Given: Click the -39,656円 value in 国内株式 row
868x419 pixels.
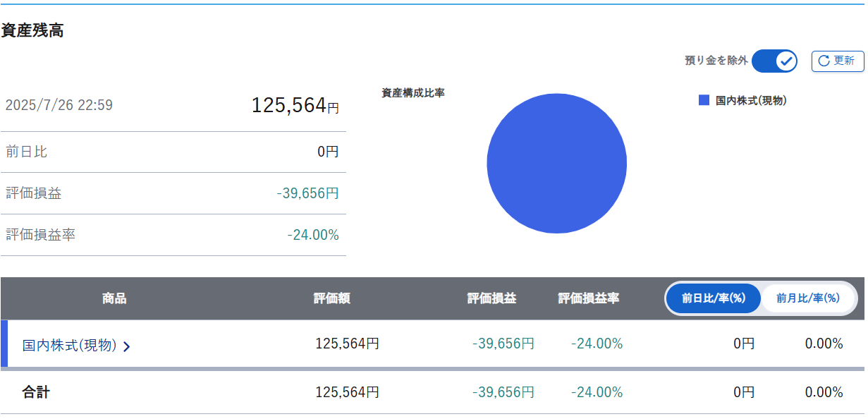Looking at the screenshot, I should coord(503,344).
